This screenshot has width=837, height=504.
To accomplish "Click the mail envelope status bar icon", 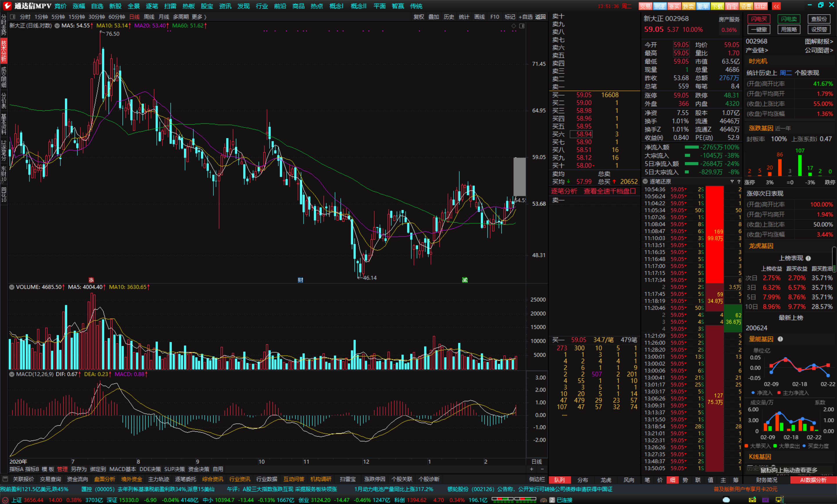I will 752,500.
